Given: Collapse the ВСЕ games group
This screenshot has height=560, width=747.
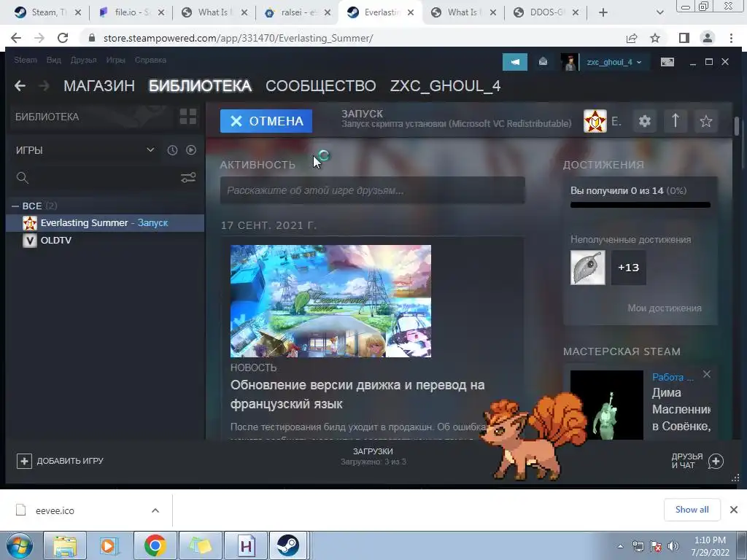Looking at the screenshot, I should (x=15, y=206).
